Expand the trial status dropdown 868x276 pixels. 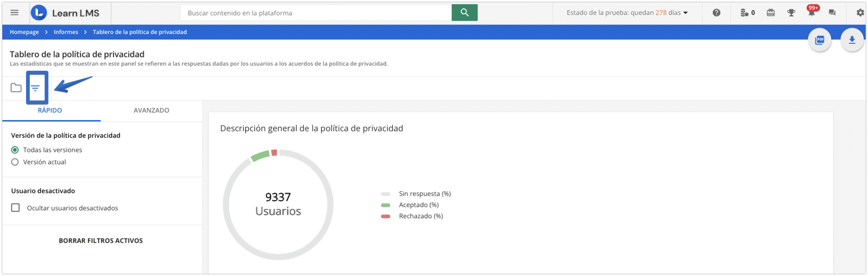coord(627,13)
